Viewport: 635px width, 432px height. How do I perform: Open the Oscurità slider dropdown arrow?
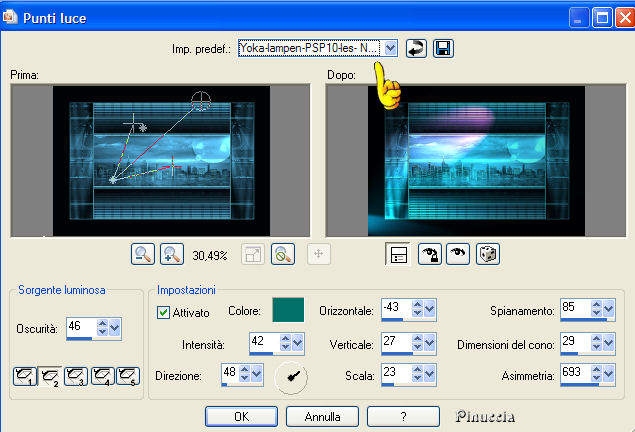click(115, 328)
